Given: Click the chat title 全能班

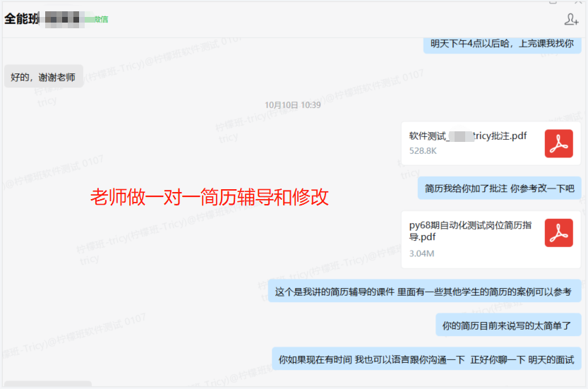Looking at the screenshot, I should (20, 19).
